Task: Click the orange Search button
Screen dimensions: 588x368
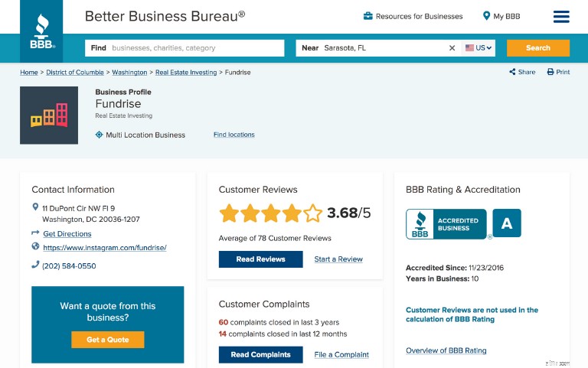Action: point(537,48)
